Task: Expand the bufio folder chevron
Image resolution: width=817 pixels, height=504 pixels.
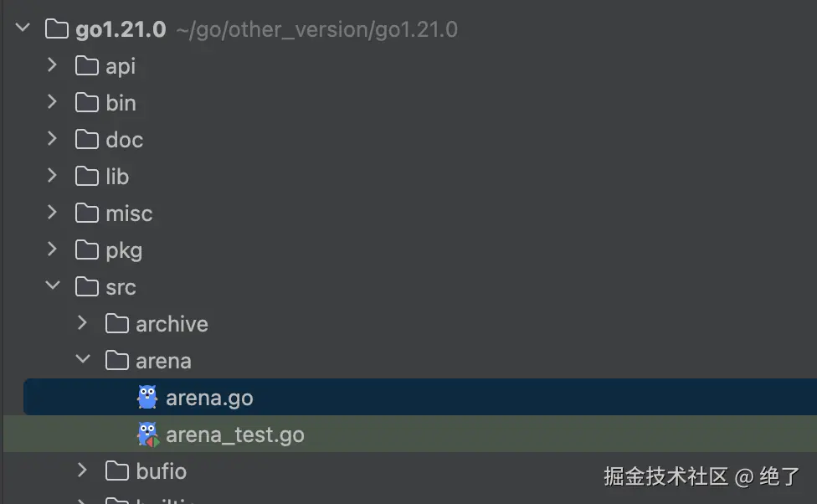Action: [83, 471]
